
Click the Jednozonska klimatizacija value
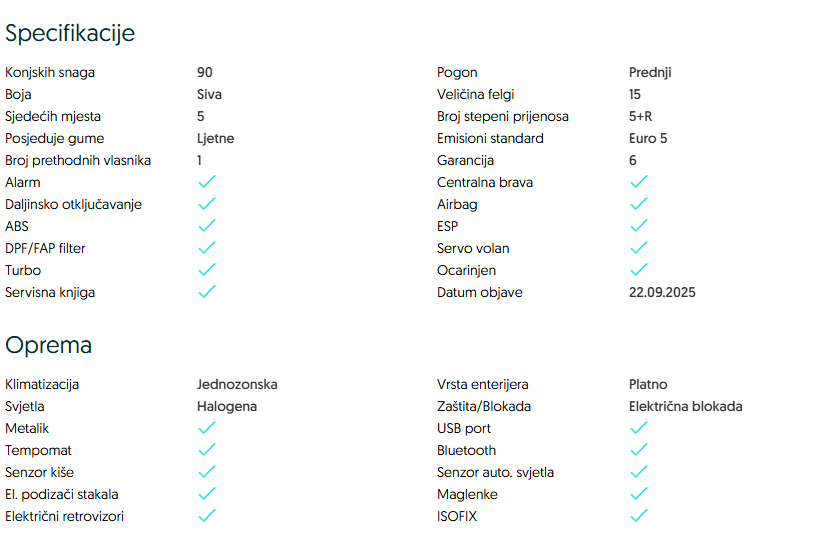237,384
